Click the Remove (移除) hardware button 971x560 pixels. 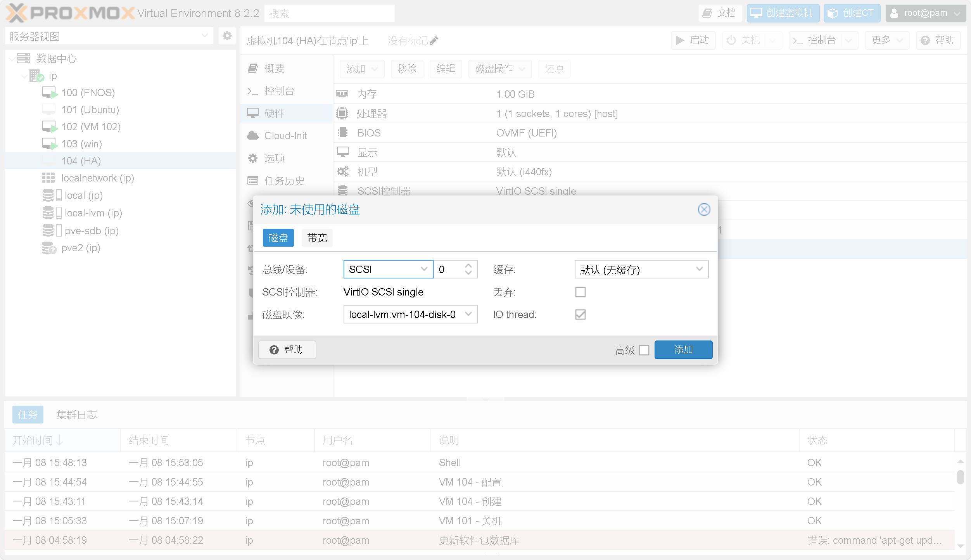(407, 69)
